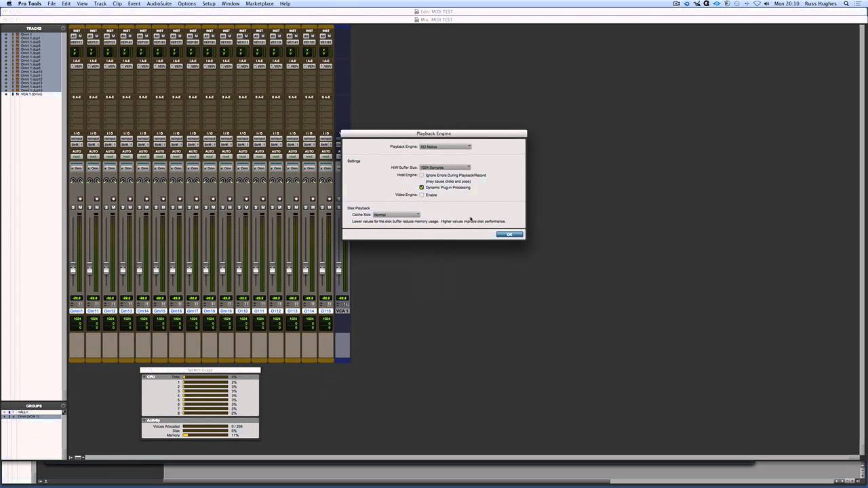Image resolution: width=868 pixels, height=488 pixels.
Task: Open the Setup menu
Action: coord(209,3)
